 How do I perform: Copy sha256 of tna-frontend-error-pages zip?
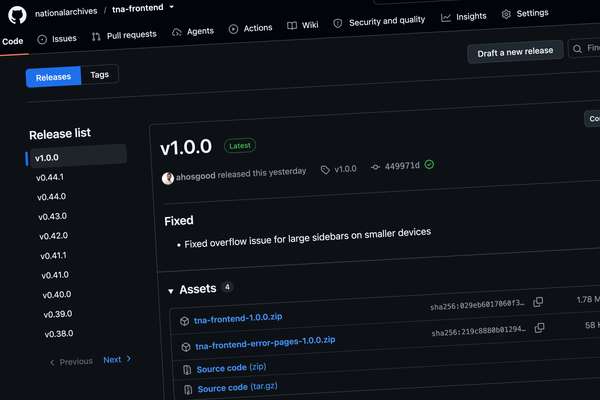click(x=540, y=328)
